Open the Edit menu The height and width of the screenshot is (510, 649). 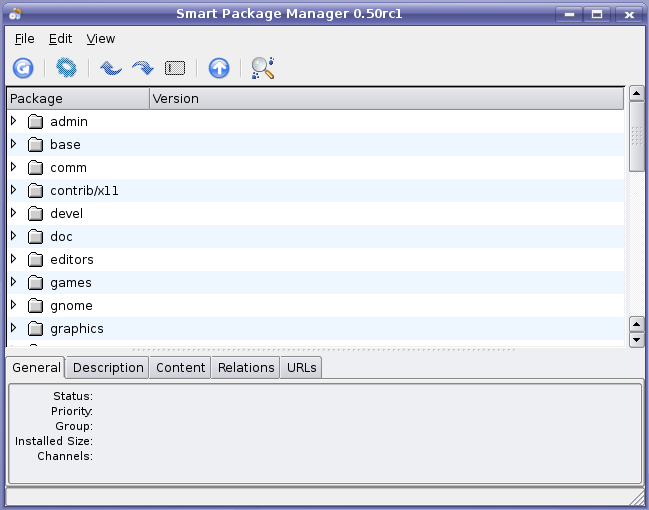point(60,39)
